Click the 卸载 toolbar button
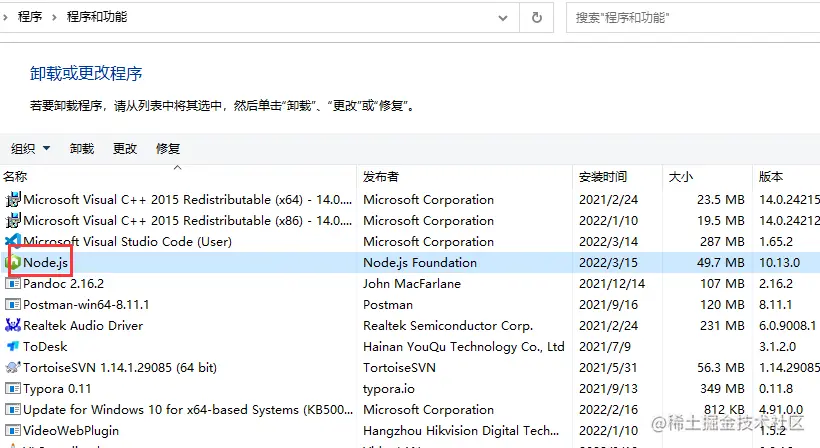 [82, 149]
